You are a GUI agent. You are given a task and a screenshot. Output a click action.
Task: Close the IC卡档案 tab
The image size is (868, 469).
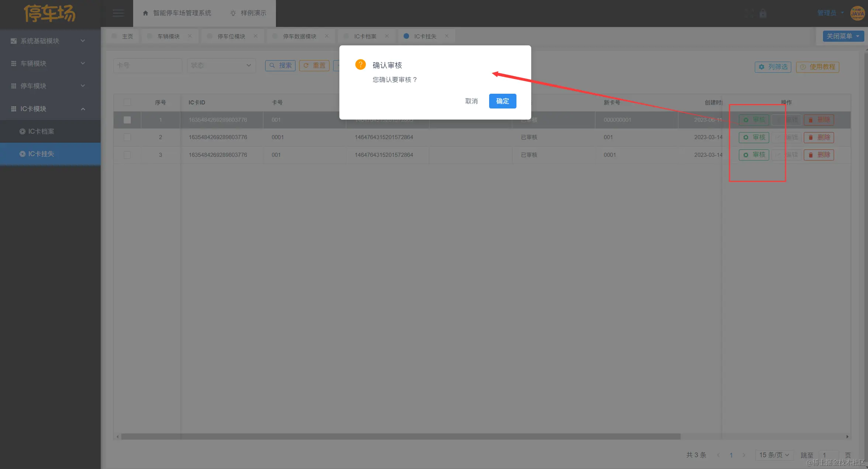387,36
